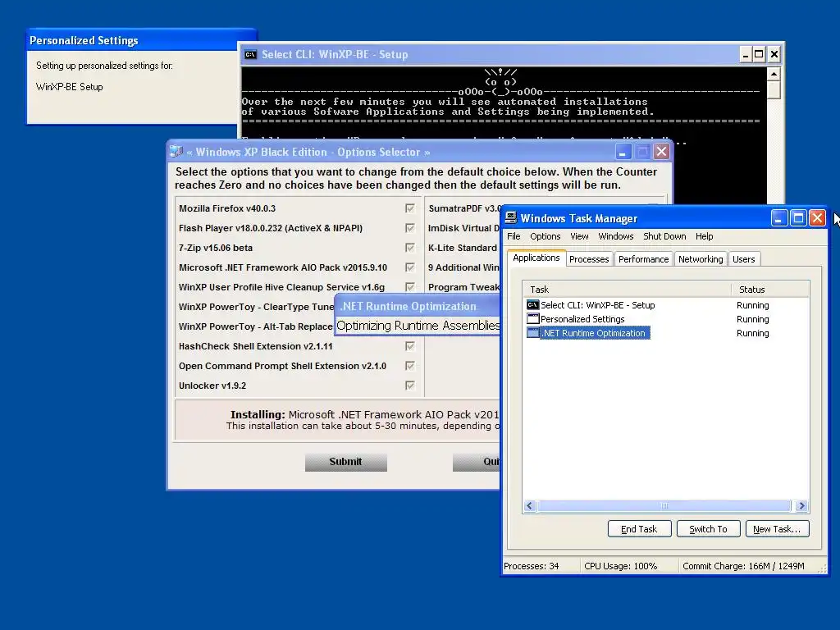Switch to the Users tab
Screen dimensions: 840x630
(x=743, y=259)
